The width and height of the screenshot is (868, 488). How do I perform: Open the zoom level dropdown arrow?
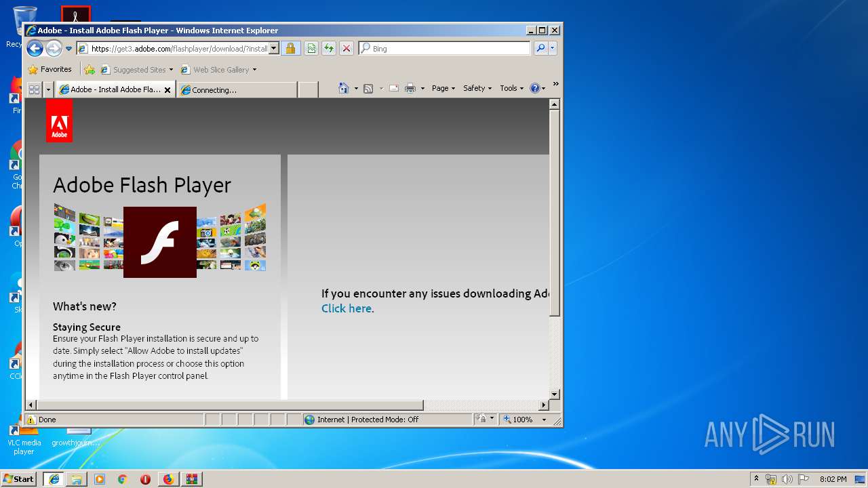(x=544, y=420)
